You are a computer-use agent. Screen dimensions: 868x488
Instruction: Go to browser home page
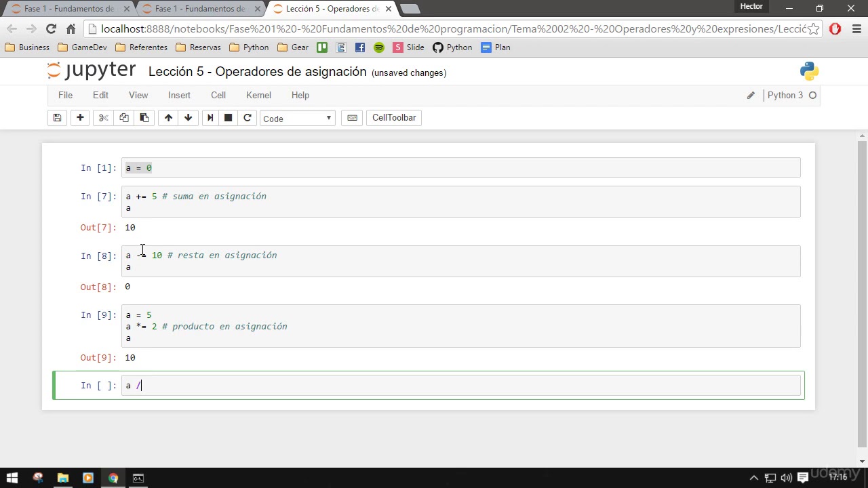point(71,28)
